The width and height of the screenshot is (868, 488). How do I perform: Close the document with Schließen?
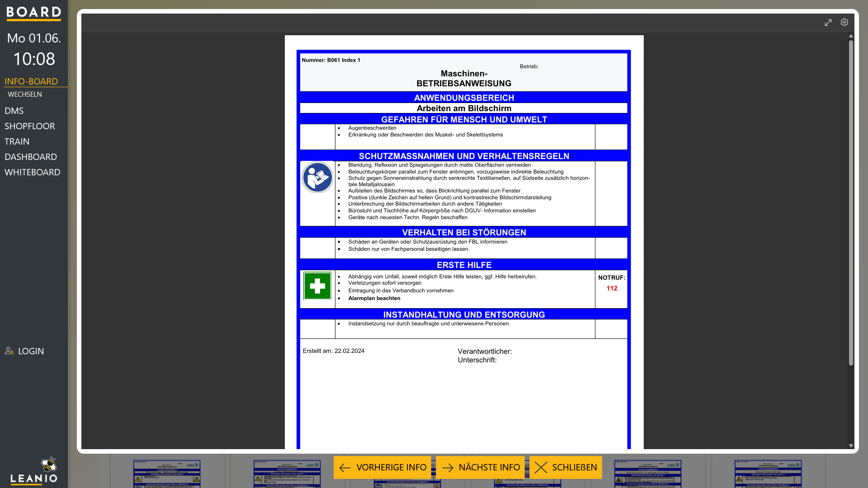coord(566,467)
